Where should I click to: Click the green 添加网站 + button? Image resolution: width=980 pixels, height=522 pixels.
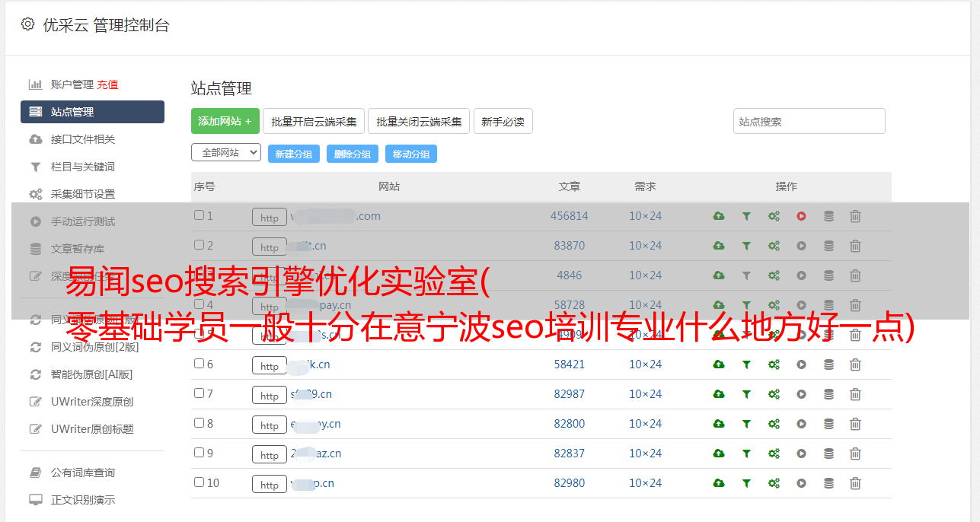point(225,122)
